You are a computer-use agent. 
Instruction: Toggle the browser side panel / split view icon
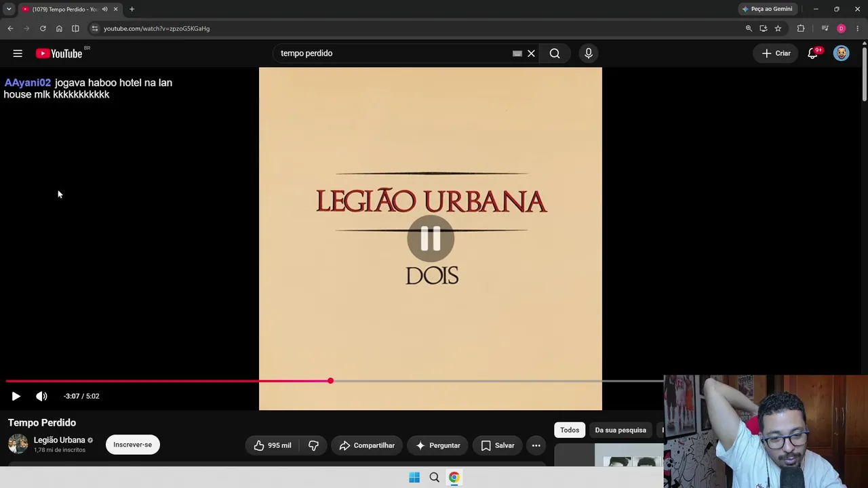pos(75,28)
